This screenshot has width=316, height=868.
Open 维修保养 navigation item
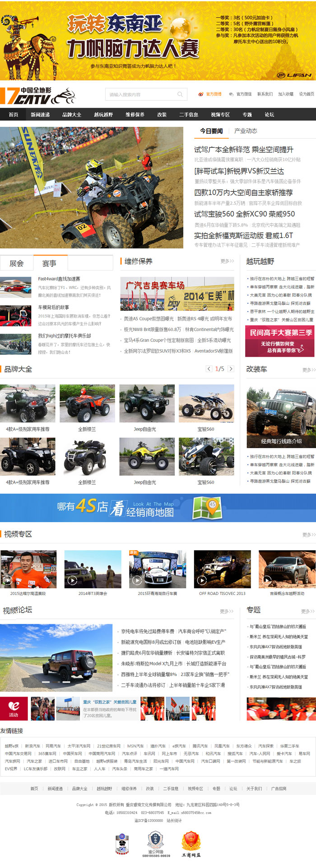(x=135, y=114)
